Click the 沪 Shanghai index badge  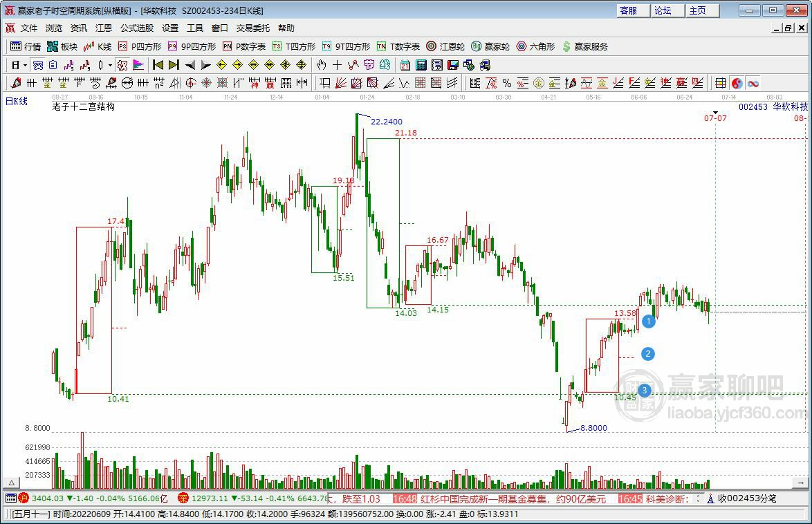click(x=24, y=498)
